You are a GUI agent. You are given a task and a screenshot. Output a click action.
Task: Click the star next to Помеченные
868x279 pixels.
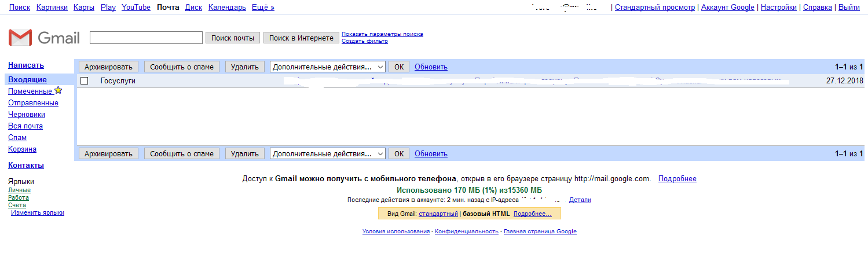point(58,91)
